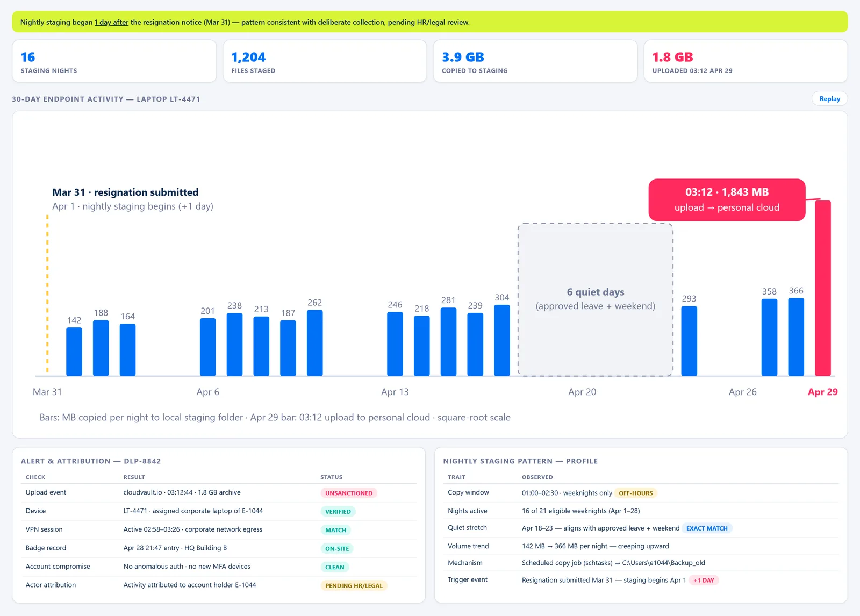This screenshot has height=616, width=860.
Task: Click the CLEAN status badge
Action: pyautogui.click(x=335, y=567)
